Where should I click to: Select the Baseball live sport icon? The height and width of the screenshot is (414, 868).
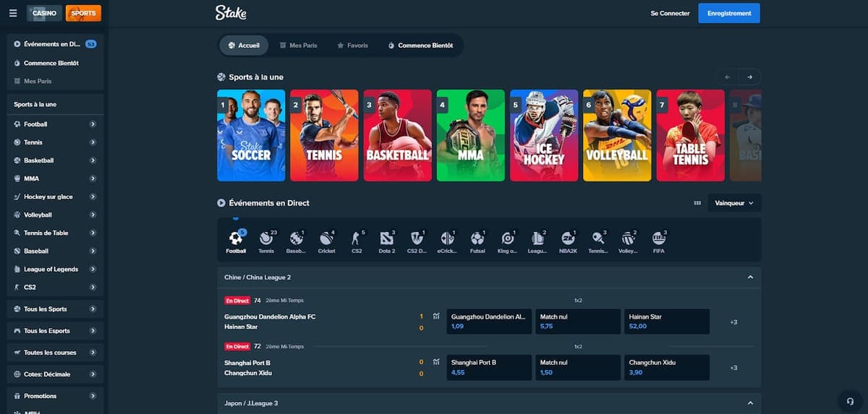click(x=296, y=241)
